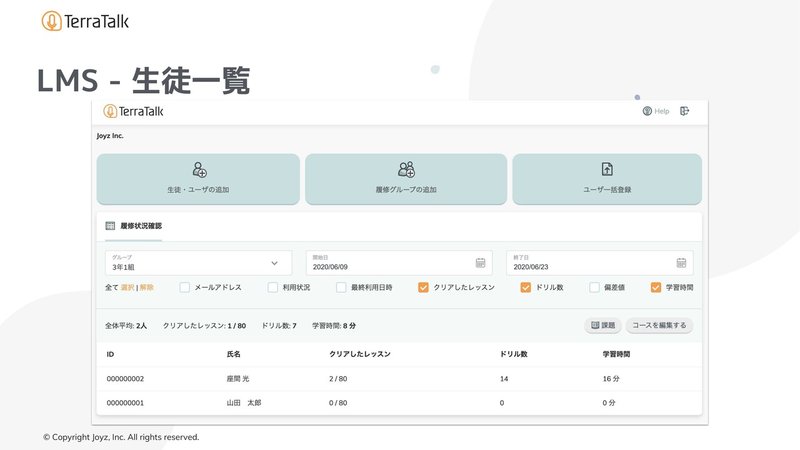Click the table icon beside 履修状況確認
The image size is (800, 450).
(110, 226)
